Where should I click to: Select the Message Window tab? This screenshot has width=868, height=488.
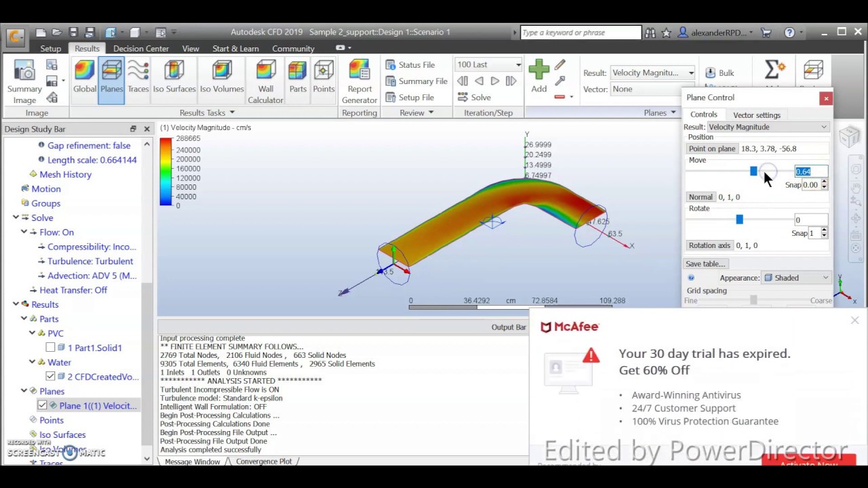click(x=193, y=461)
